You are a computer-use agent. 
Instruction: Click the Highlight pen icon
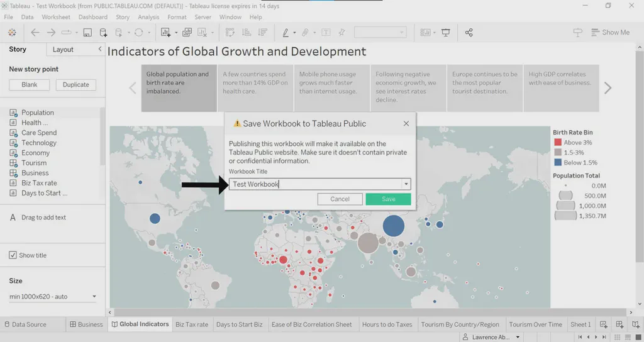[286, 33]
